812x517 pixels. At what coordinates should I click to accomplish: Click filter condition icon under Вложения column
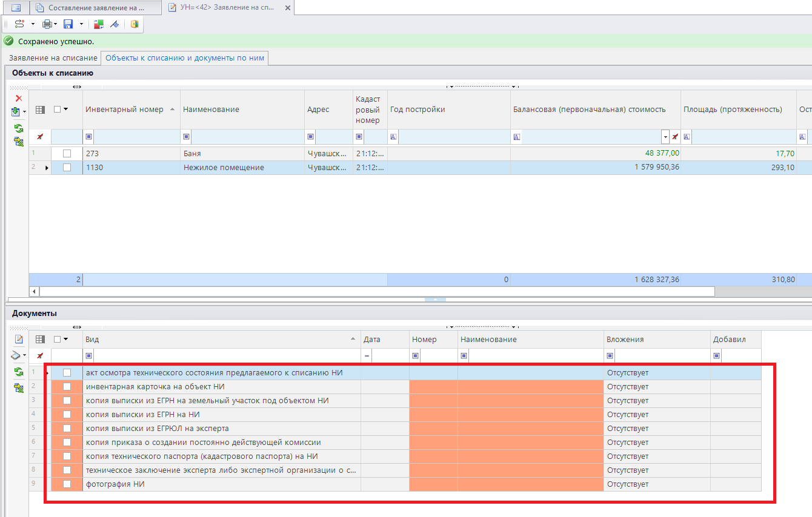(x=610, y=356)
